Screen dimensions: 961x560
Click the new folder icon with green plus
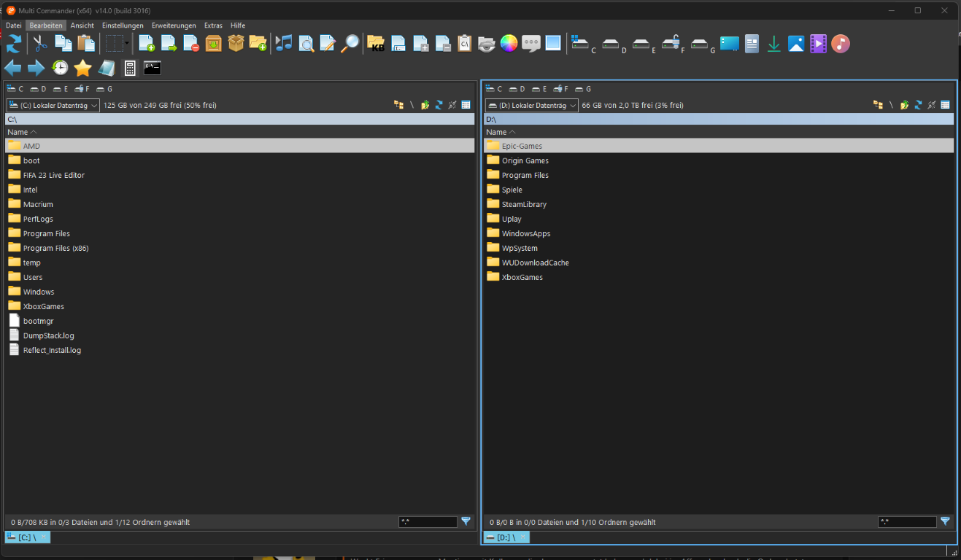pyautogui.click(x=258, y=44)
